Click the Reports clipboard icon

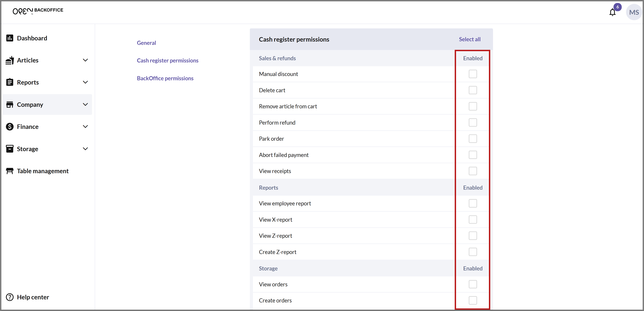coord(10,82)
